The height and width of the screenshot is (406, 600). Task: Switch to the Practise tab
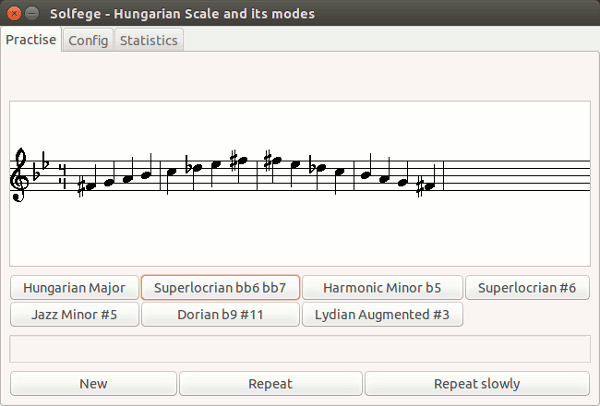31,40
